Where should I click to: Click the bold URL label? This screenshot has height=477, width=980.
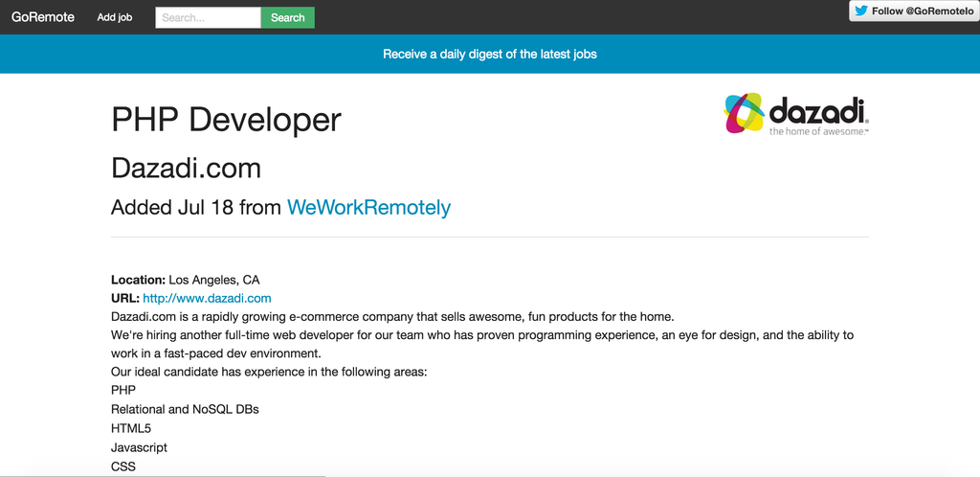point(125,298)
